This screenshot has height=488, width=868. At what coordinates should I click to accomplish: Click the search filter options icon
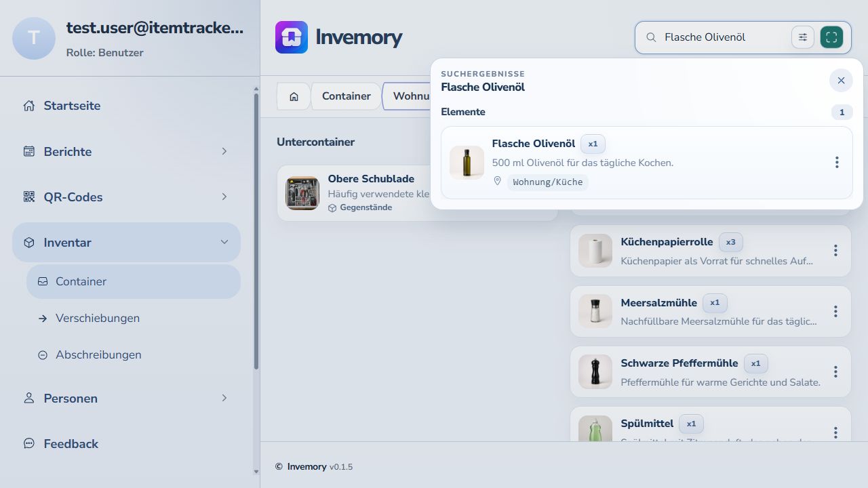(x=803, y=37)
